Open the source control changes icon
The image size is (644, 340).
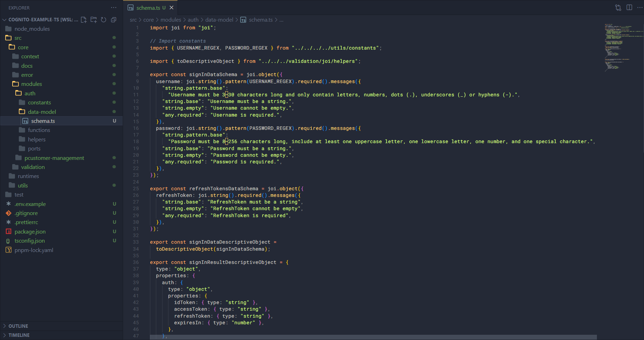click(618, 8)
